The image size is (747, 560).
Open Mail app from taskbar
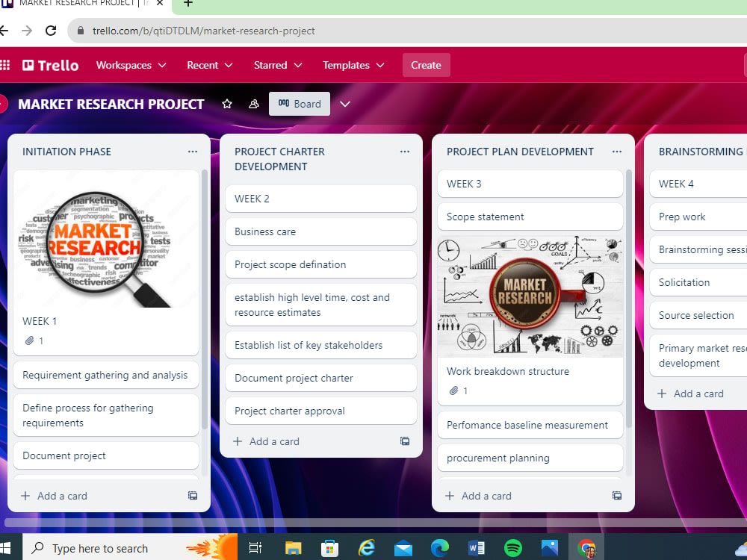click(403, 548)
